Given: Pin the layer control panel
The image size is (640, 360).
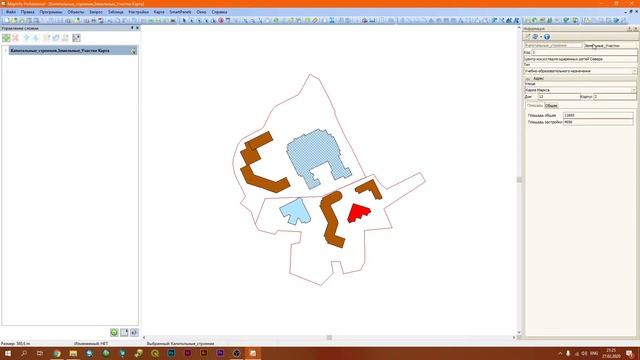Looking at the screenshot, I should 132,28.
